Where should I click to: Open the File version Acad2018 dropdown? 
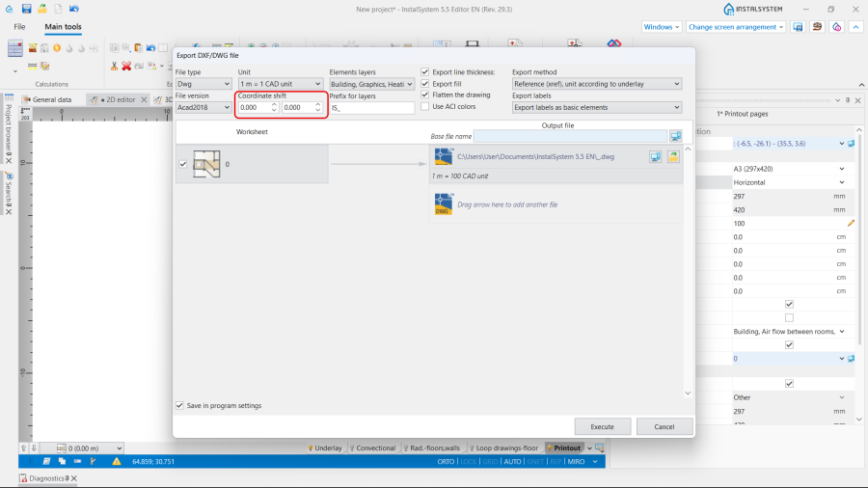tap(203, 107)
